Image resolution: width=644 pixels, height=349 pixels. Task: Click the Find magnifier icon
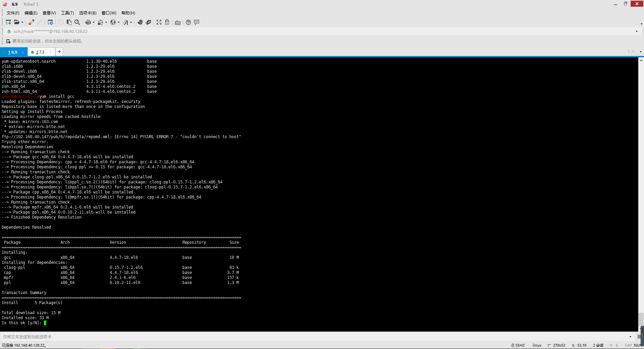pos(77,22)
